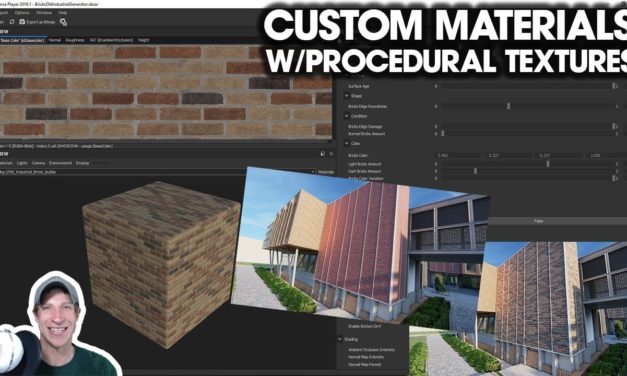Screen dimensions: 627x376
Task: Click the Materials button in 3D view
Action: coord(326,172)
